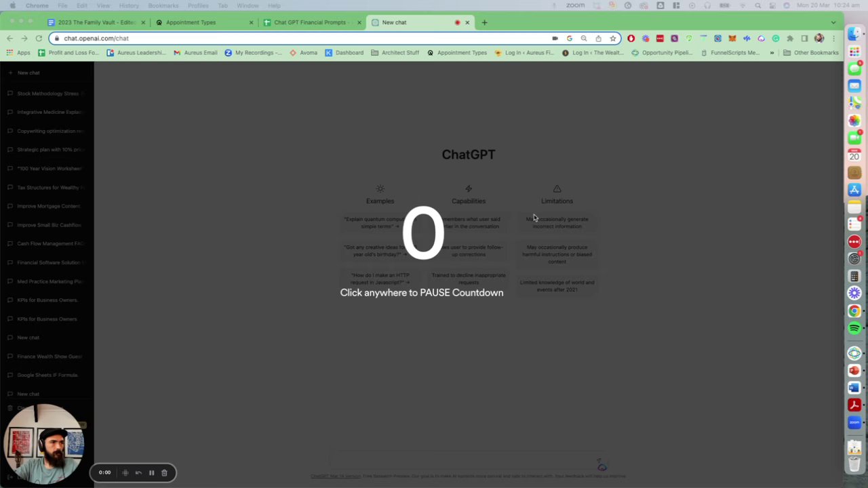
Task: Open the Stock Methodology Stress chat
Action: click(x=47, y=94)
